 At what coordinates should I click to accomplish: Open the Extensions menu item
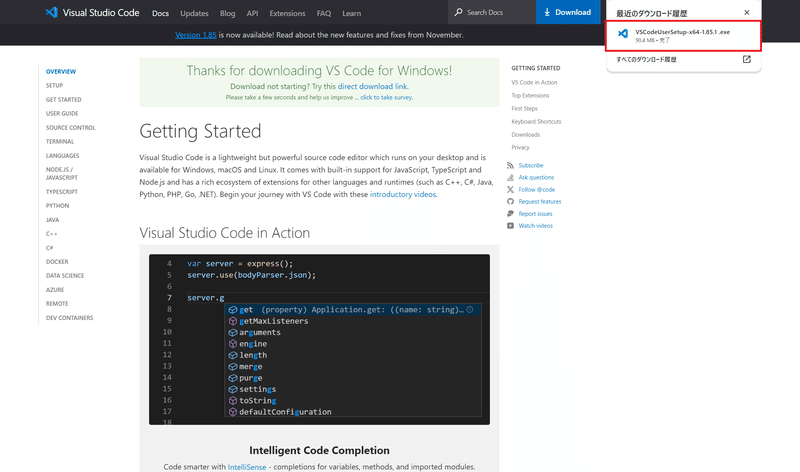click(x=287, y=13)
